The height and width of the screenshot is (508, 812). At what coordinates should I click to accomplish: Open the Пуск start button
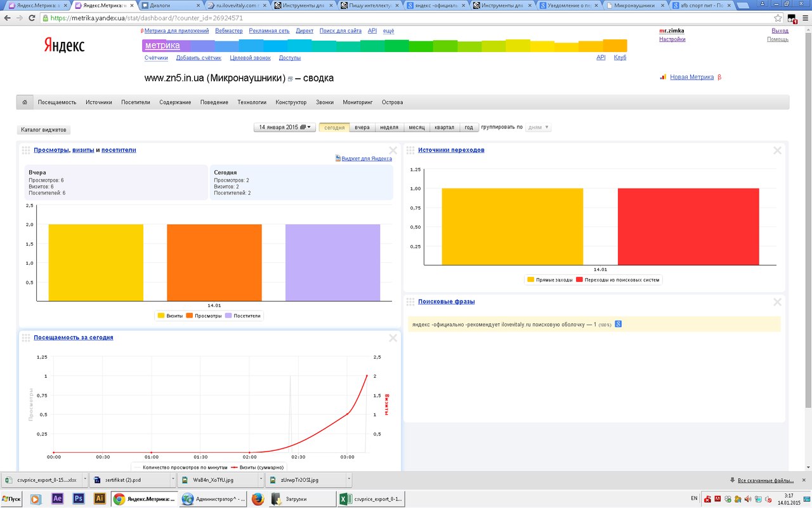[11, 499]
